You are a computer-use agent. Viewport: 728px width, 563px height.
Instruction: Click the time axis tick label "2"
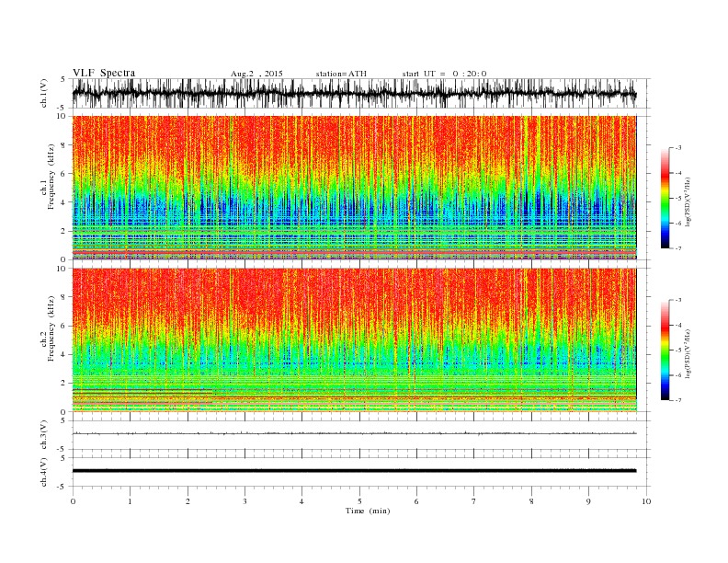188,501
